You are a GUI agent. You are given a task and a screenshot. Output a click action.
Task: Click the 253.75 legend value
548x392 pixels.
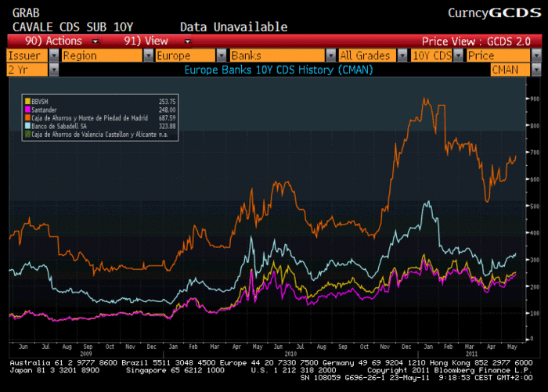[167, 102]
